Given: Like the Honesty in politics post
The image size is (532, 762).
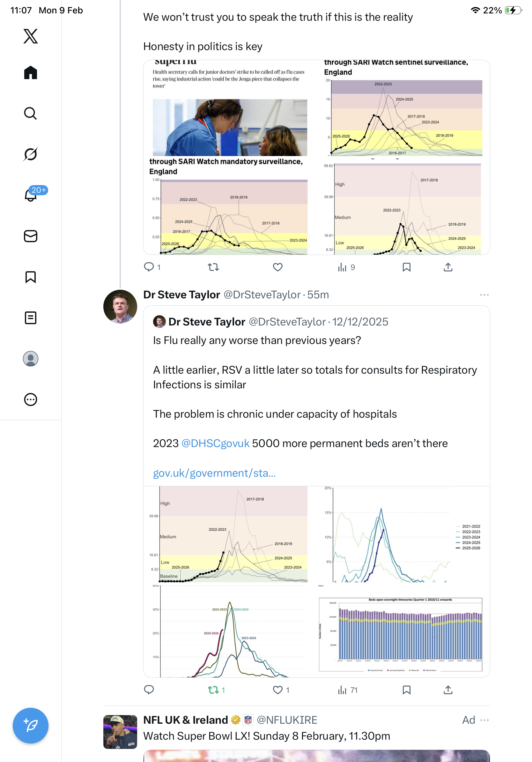Looking at the screenshot, I should 277,267.
